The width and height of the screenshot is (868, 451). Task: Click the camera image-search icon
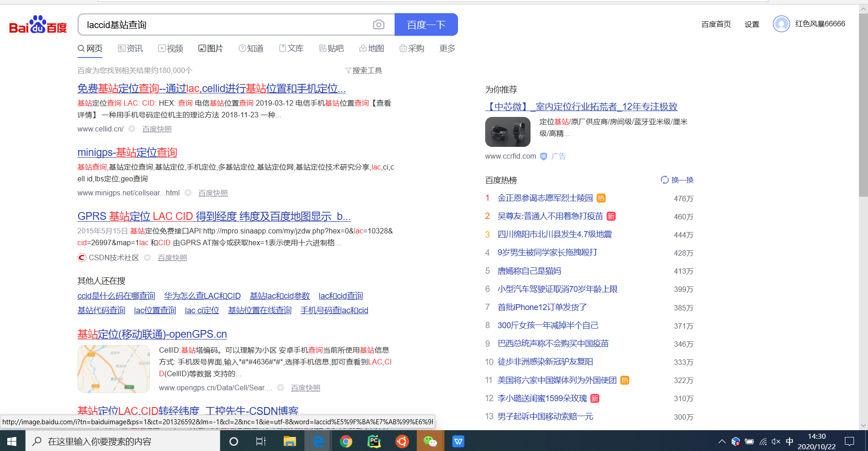coord(379,24)
